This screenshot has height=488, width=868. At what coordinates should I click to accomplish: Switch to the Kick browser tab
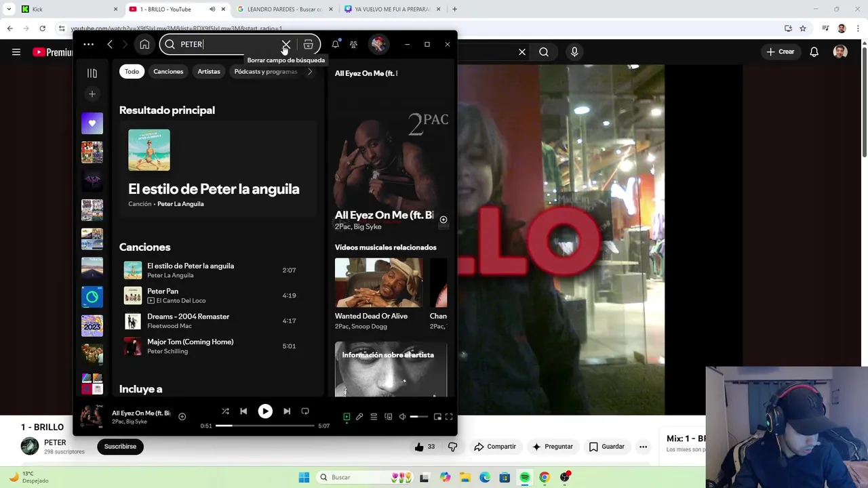point(68,9)
